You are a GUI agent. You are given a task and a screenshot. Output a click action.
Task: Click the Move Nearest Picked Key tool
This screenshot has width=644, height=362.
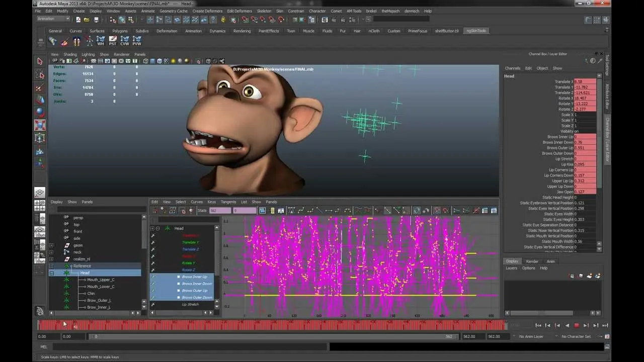(154, 211)
